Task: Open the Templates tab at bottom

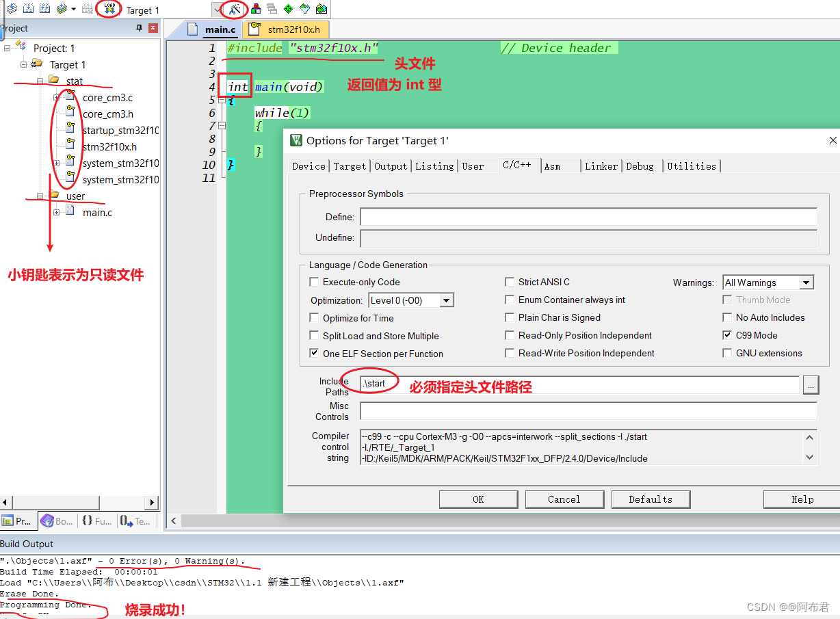Action: [135, 521]
